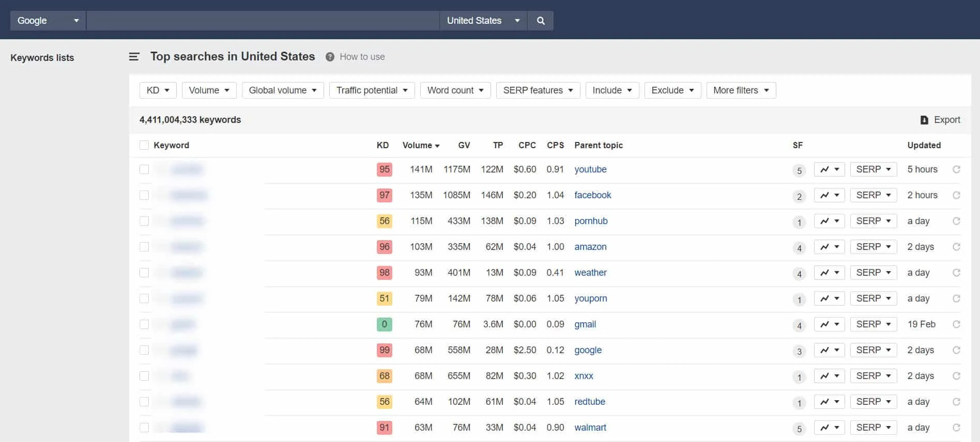
Task: Expand the United States country selector
Action: (483, 21)
